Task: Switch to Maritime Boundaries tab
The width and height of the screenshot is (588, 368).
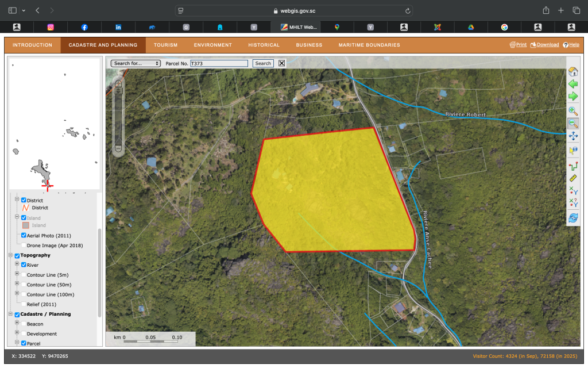Action: (369, 45)
